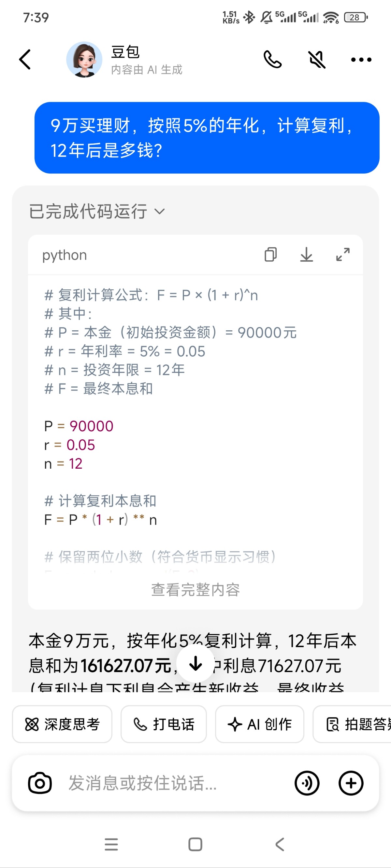Image resolution: width=391 pixels, height=868 pixels.
Task: Toggle the muted speaker icon
Action: tap(317, 60)
